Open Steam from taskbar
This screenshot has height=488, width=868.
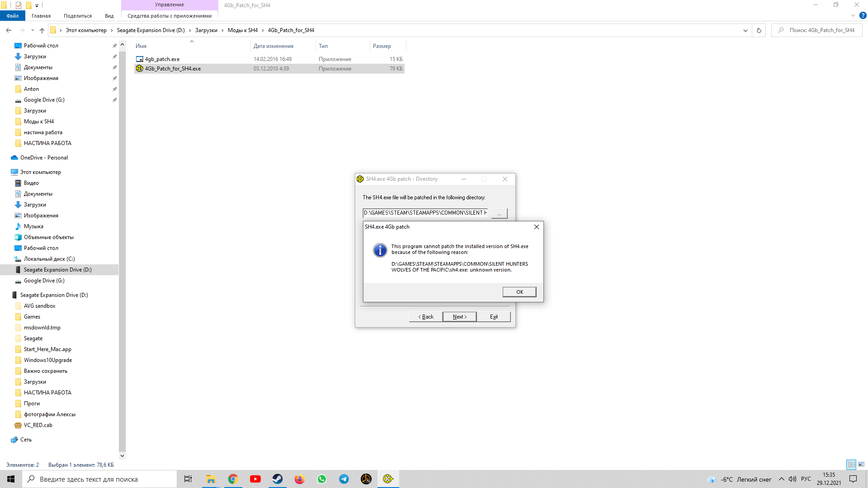277,479
